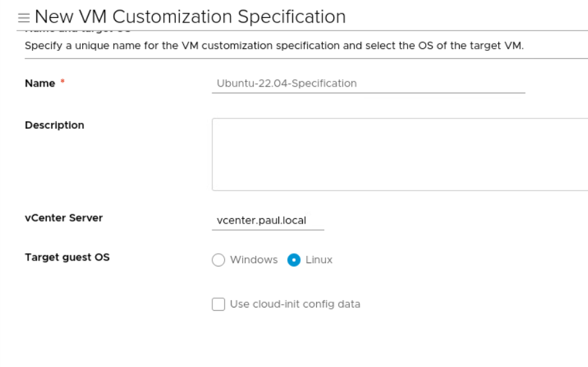588x367 pixels.
Task: Click the Name field label
Action: pos(40,83)
